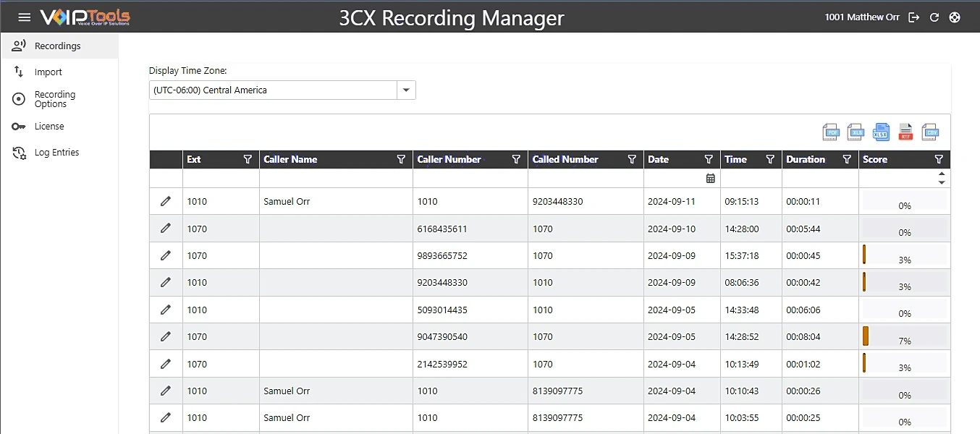980x434 pixels.
Task: Click the 7% score bar
Action: tap(904, 336)
